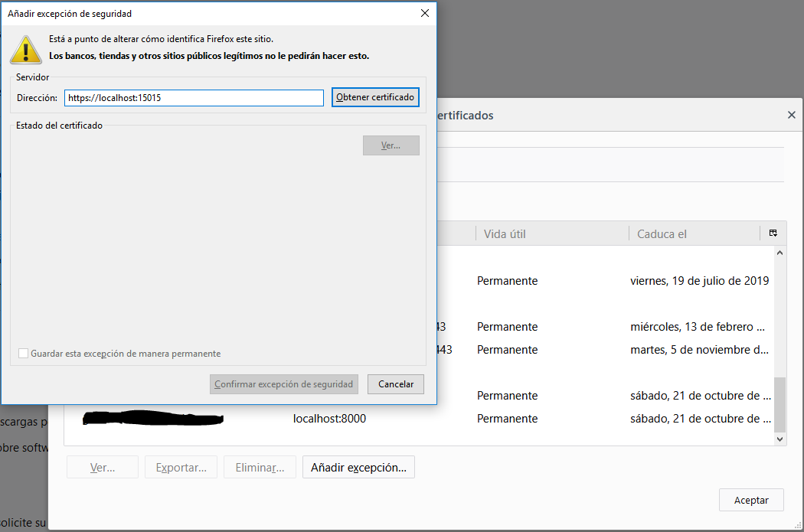Sort by the Caduca el column header
The height and width of the screenshot is (532, 804).
693,233
